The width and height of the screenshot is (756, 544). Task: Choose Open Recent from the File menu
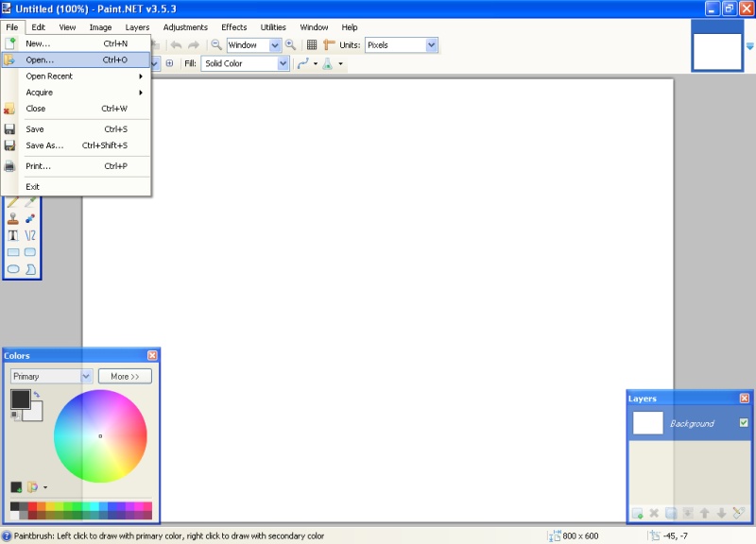pyautogui.click(x=49, y=76)
